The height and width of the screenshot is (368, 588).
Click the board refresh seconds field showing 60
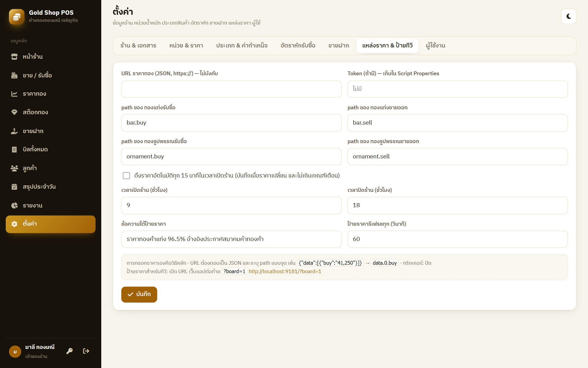458,239
